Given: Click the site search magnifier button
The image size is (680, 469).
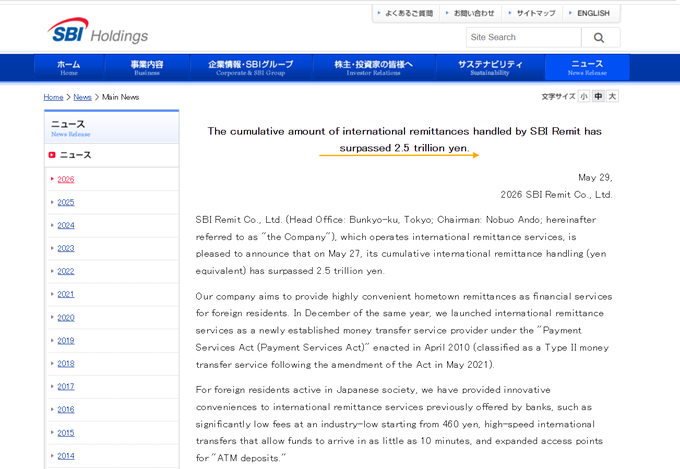Looking at the screenshot, I should click(x=600, y=38).
